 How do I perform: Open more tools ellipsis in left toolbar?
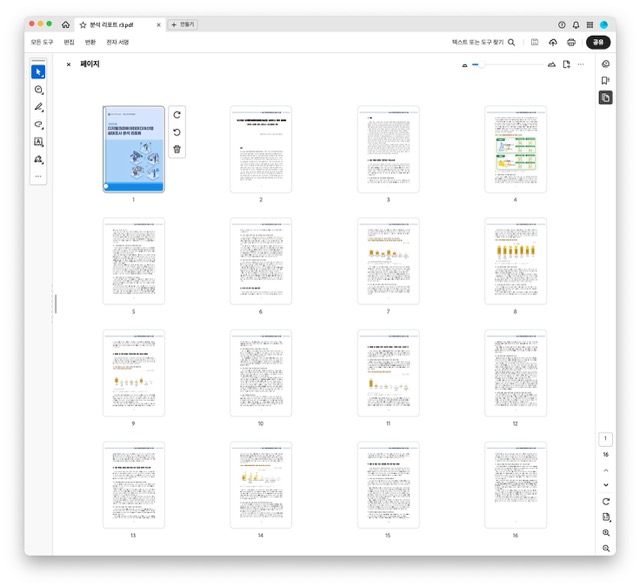(38, 176)
